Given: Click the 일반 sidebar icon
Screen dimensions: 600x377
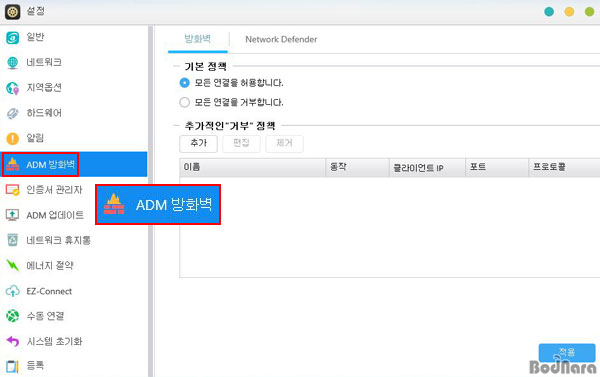Looking at the screenshot, I should (x=13, y=38).
